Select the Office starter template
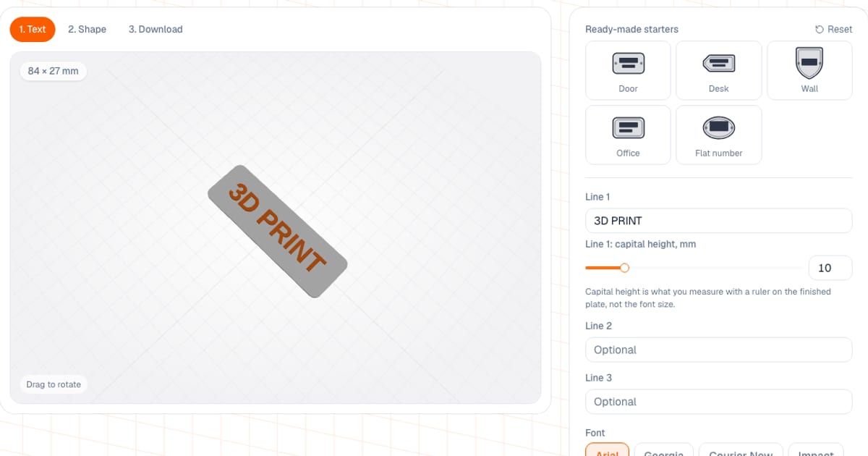The image size is (868, 456). [x=628, y=135]
